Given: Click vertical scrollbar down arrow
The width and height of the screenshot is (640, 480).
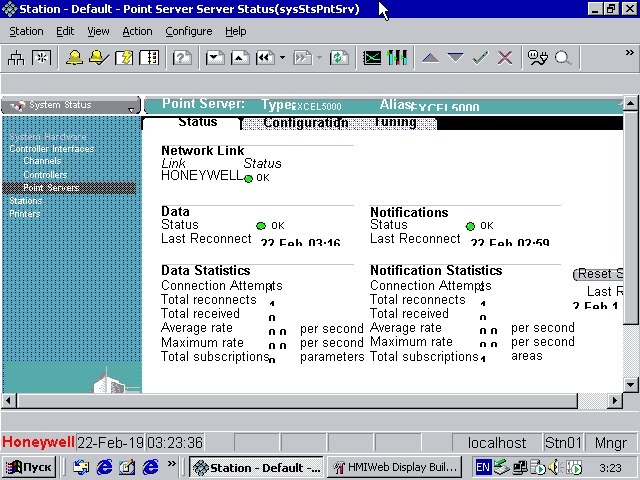Looking at the screenshot, I should coord(630,384).
